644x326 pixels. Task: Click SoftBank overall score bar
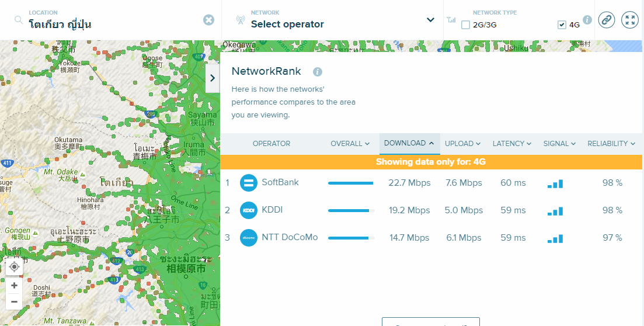point(351,183)
